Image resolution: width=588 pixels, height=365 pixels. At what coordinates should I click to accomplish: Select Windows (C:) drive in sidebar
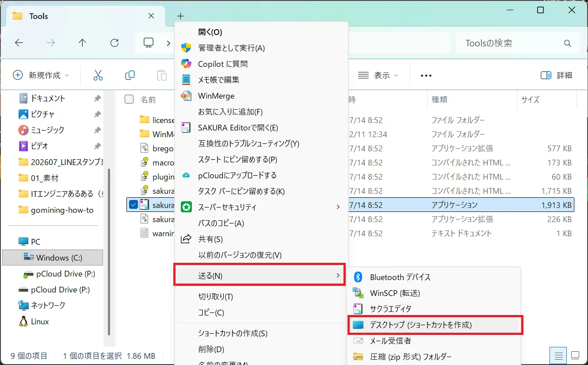tap(53, 257)
